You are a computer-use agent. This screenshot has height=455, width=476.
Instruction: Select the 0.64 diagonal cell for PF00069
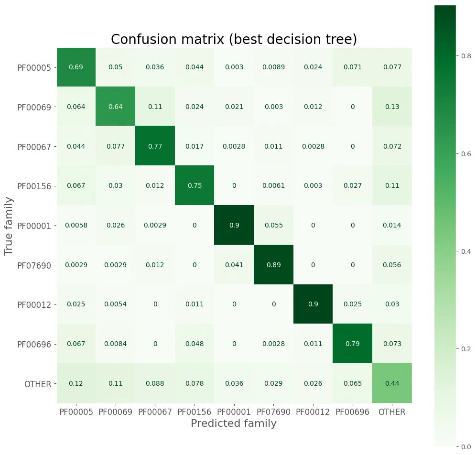(x=115, y=107)
